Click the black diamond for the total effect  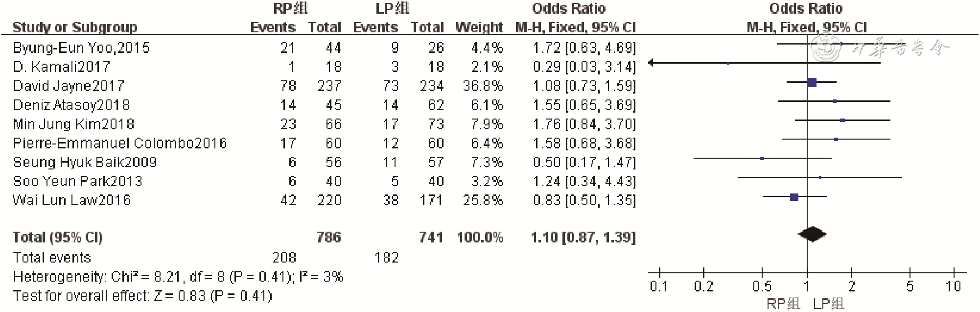pos(812,234)
